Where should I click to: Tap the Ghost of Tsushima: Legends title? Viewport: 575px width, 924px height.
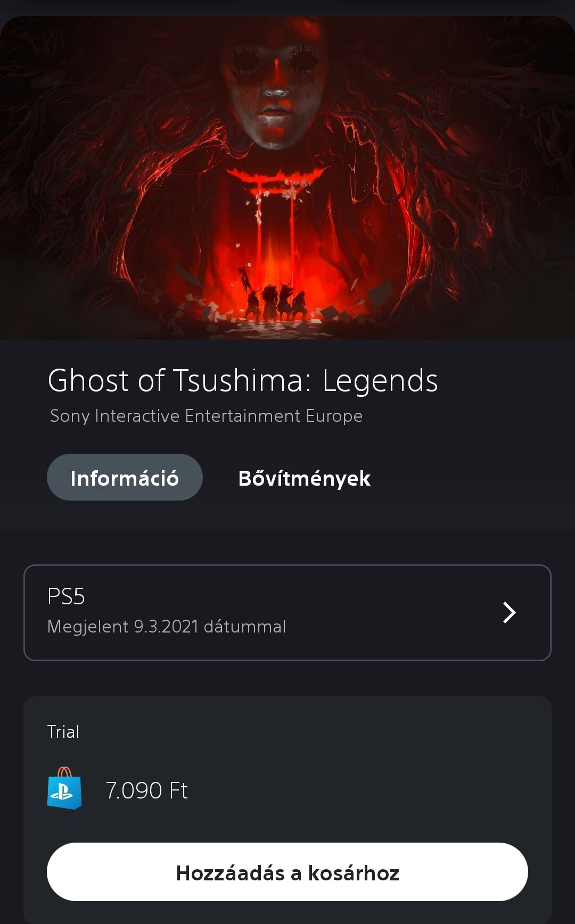[243, 380]
